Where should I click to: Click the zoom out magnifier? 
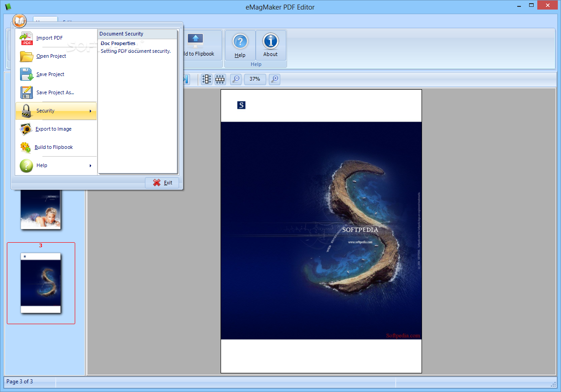coord(236,79)
